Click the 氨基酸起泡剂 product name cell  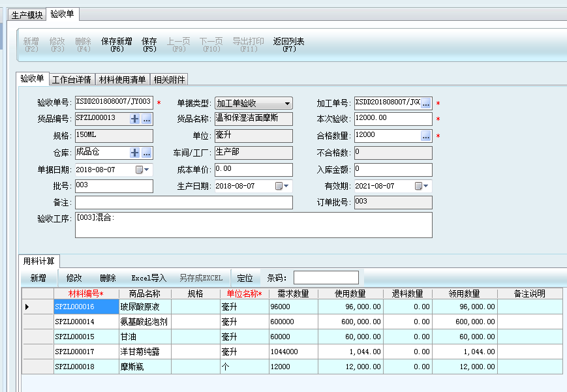tap(145, 322)
